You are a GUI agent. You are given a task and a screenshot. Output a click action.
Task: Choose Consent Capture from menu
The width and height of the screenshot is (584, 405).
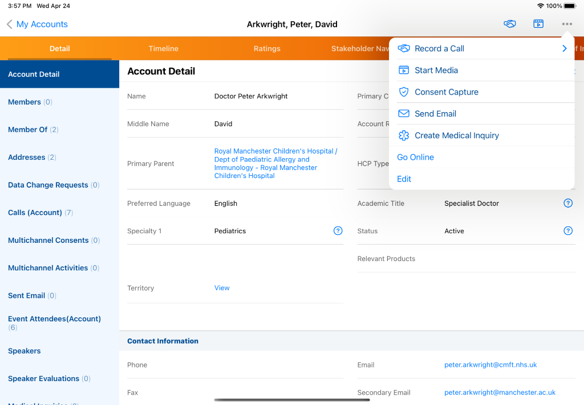tap(482, 92)
